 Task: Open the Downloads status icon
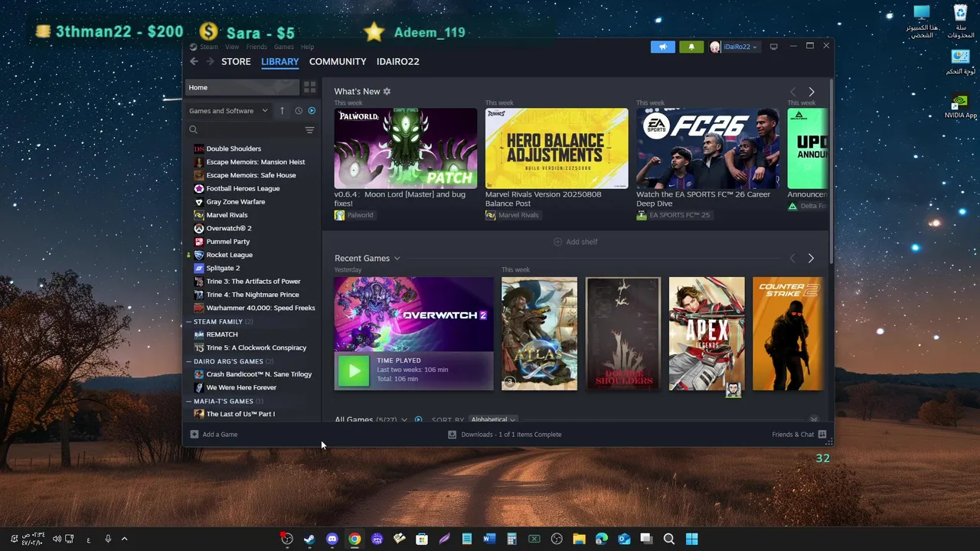point(452,434)
